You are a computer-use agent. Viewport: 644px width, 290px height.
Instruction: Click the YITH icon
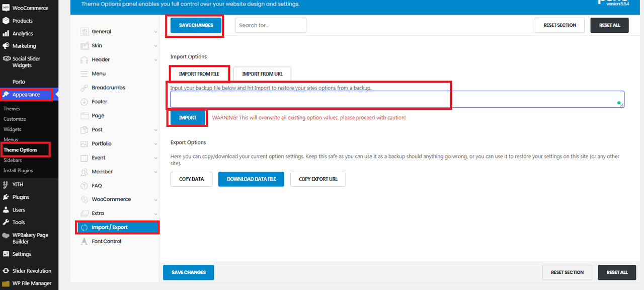point(6,184)
